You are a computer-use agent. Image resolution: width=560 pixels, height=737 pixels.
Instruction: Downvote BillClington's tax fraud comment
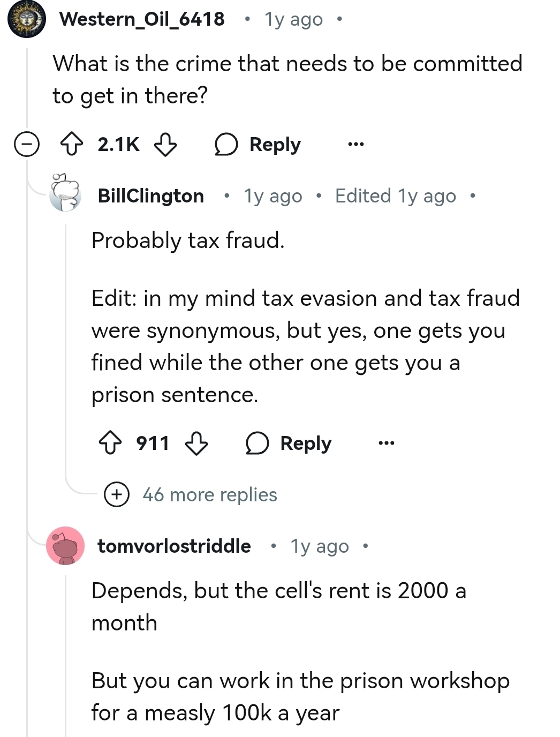point(196,443)
